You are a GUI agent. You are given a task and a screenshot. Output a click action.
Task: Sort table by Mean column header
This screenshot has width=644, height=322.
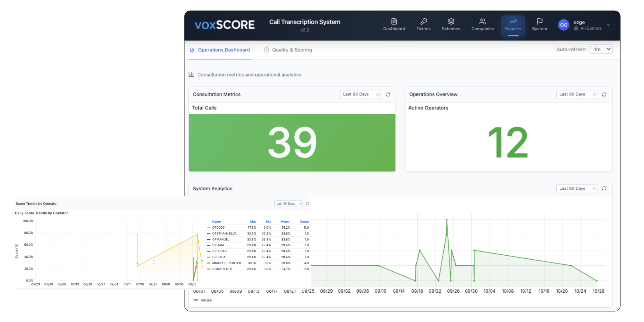coord(285,222)
